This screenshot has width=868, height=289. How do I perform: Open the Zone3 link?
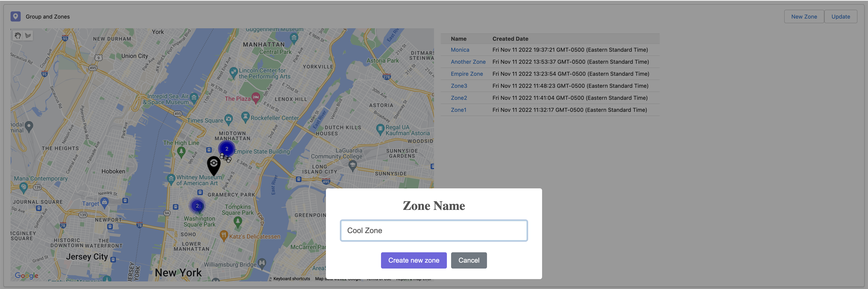click(x=459, y=86)
